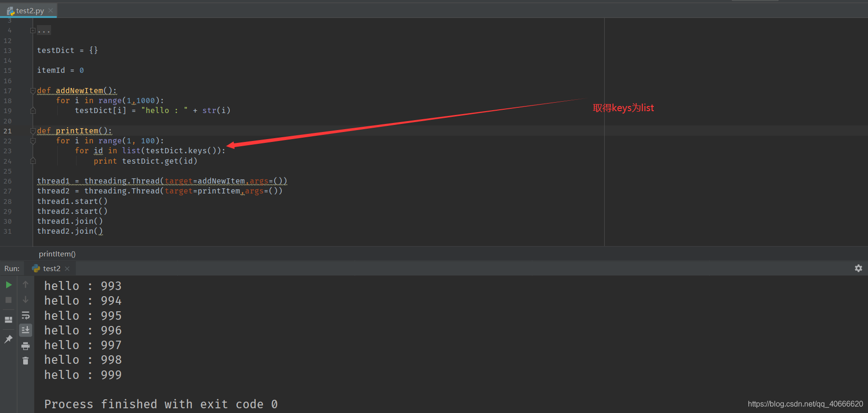Image resolution: width=868 pixels, height=413 pixels.
Task: Click the Restore Layout icon in Run panel
Action: [x=8, y=319]
